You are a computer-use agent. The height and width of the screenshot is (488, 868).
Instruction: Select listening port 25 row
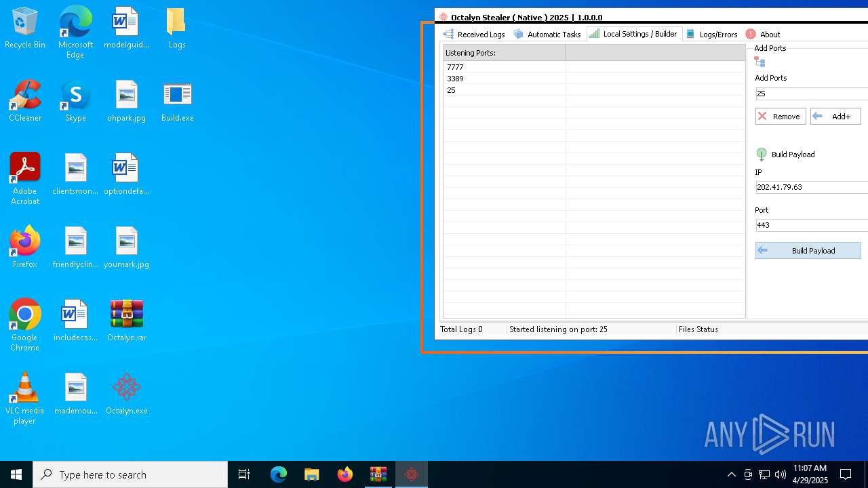pyautogui.click(x=594, y=90)
